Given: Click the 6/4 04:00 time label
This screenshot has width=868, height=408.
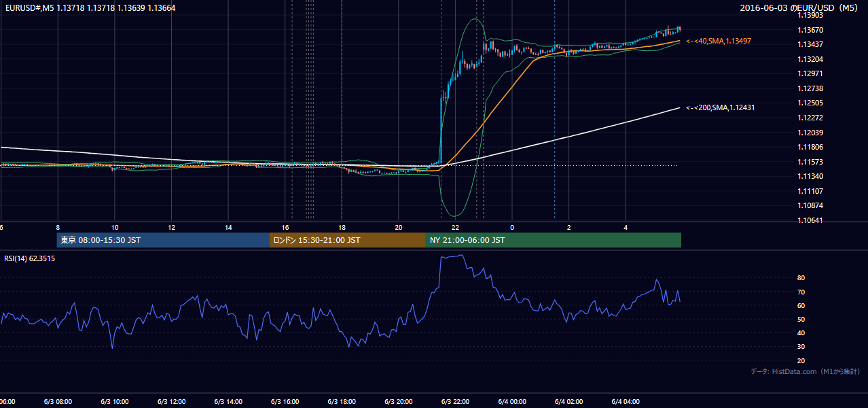Looking at the screenshot, I should [x=626, y=402].
